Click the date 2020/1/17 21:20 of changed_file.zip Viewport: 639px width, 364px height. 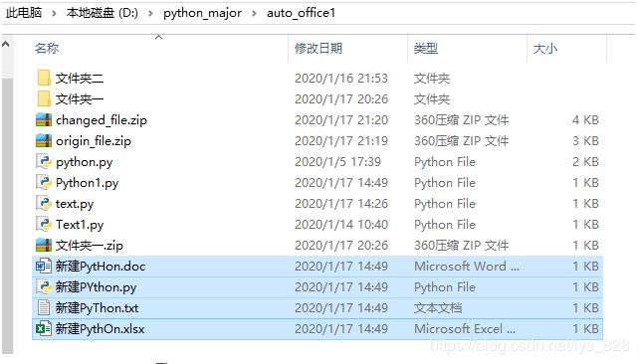[341, 119]
